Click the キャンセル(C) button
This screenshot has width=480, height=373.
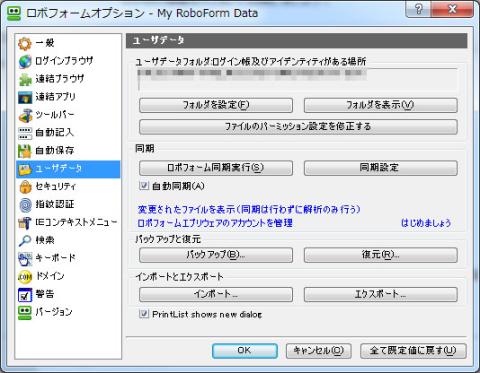(319, 351)
